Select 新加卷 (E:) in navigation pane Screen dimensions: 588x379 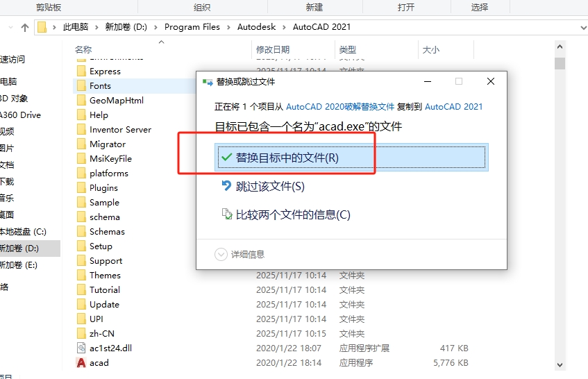click(19, 265)
